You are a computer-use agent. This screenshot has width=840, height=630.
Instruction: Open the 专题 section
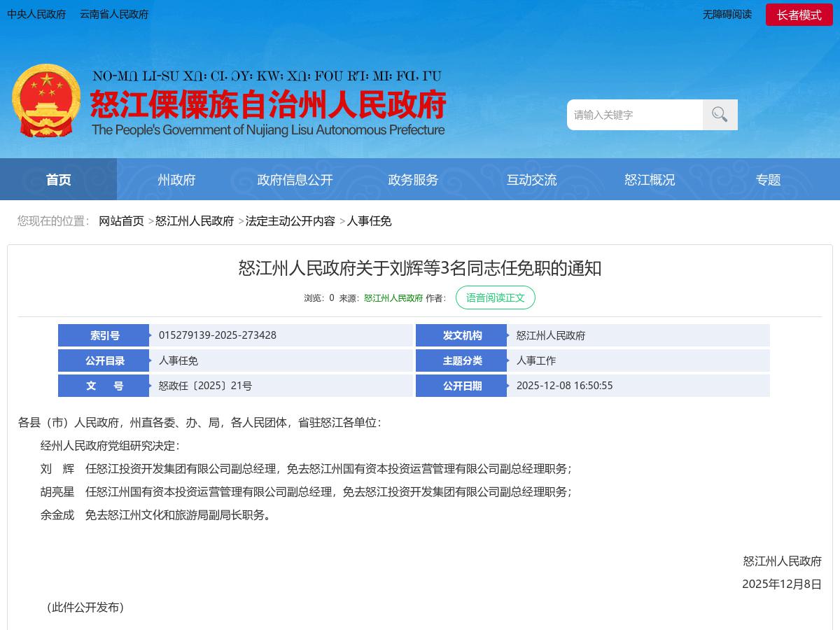coord(768,179)
